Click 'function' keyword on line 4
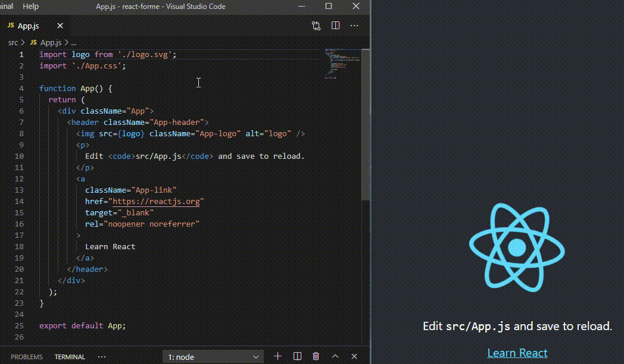The width and height of the screenshot is (624, 364). tap(57, 88)
